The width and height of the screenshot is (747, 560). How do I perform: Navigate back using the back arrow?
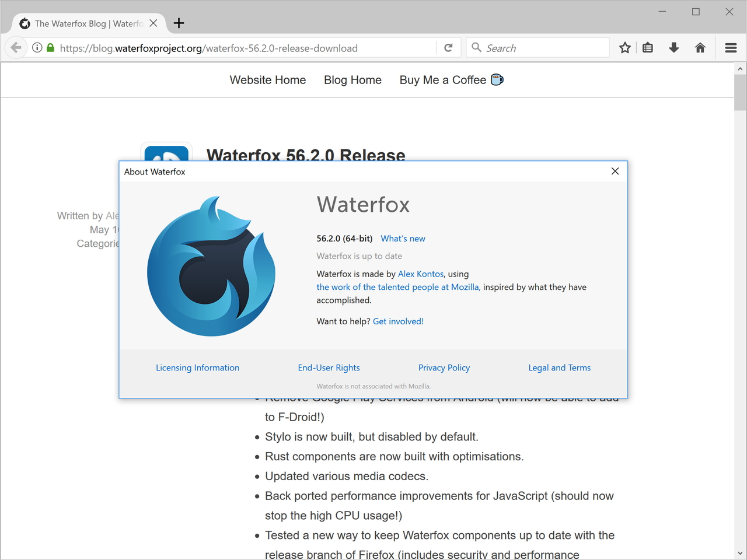point(16,47)
